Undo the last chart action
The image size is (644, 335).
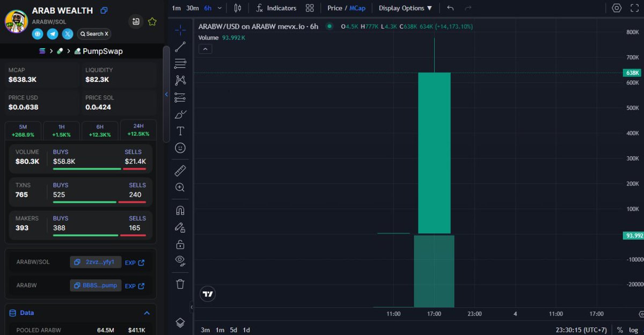click(450, 8)
